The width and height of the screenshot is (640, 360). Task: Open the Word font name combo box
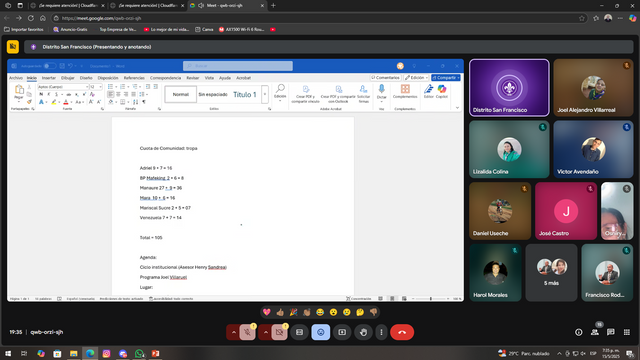click(x=63, y=87)
